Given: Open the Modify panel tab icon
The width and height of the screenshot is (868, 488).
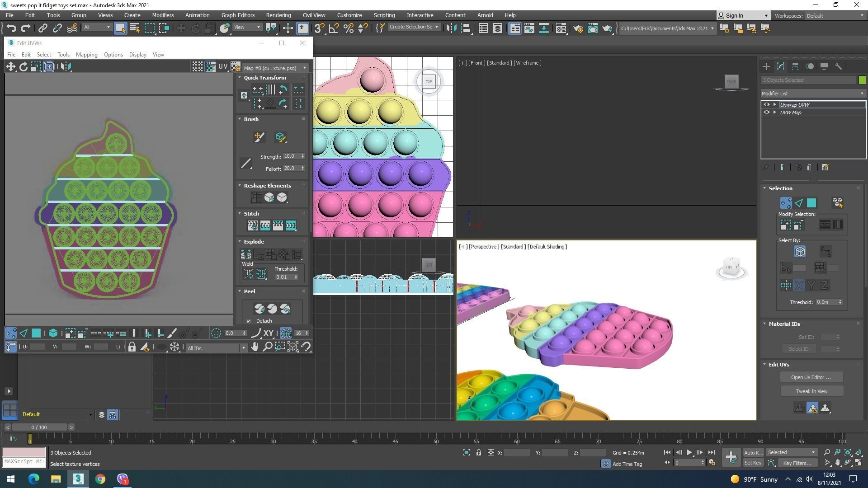Looking at the screenshot, I should point(781,66).
